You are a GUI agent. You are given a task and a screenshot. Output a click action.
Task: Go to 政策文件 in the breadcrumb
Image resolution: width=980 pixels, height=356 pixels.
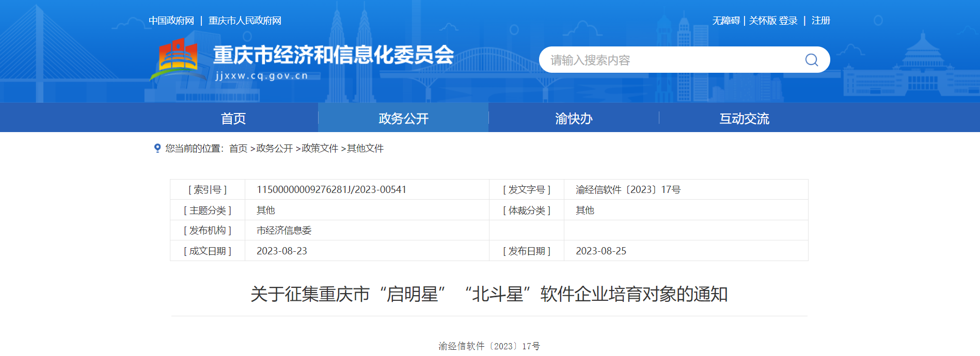point(320,149)
